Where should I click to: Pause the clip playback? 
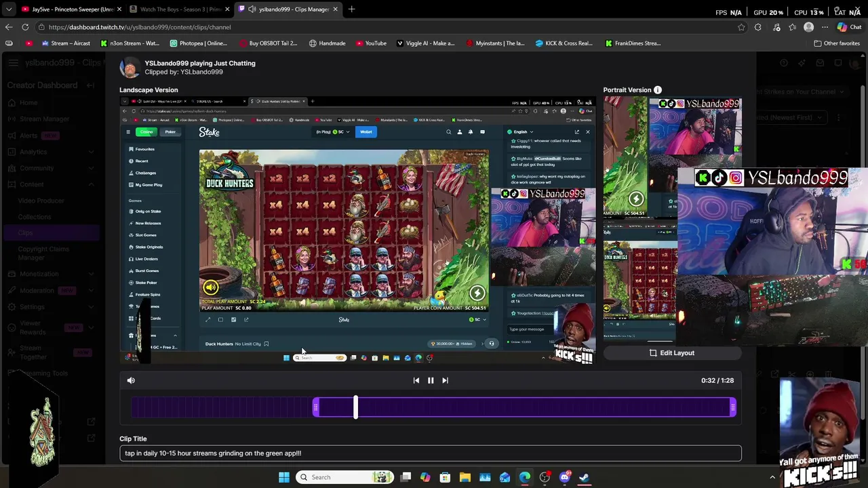click(x=431, y=380)
